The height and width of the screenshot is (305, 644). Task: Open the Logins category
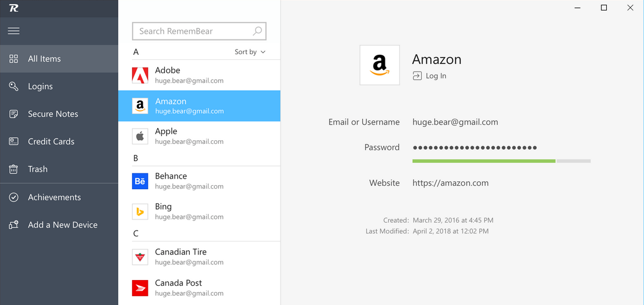(40, 86)
